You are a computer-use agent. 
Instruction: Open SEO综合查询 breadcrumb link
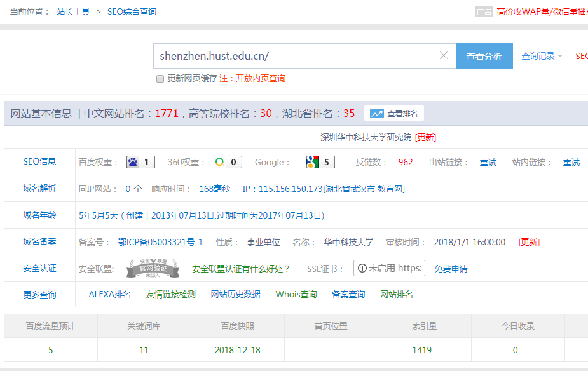[132, 11]
